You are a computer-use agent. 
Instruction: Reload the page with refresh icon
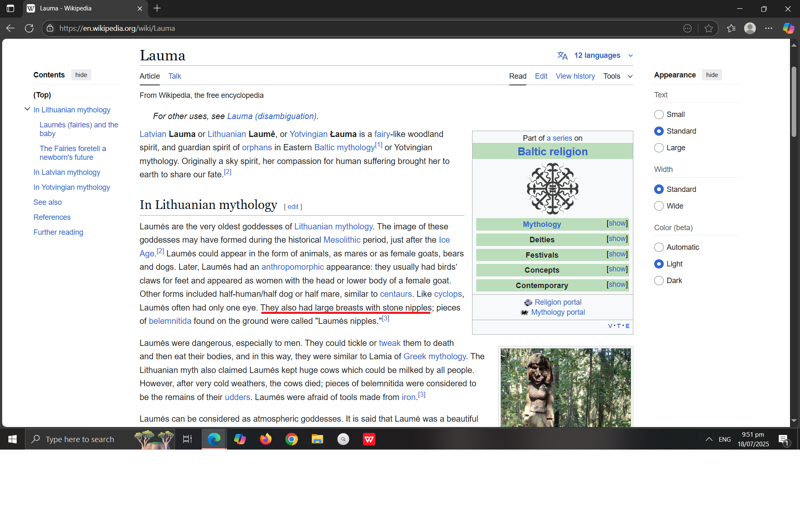coord(29,28)
